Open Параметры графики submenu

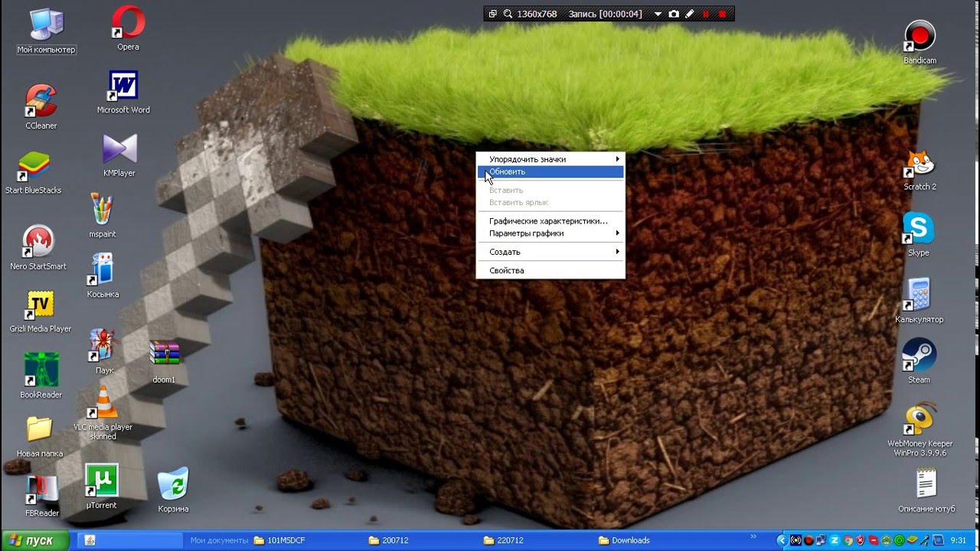[550, 233]
